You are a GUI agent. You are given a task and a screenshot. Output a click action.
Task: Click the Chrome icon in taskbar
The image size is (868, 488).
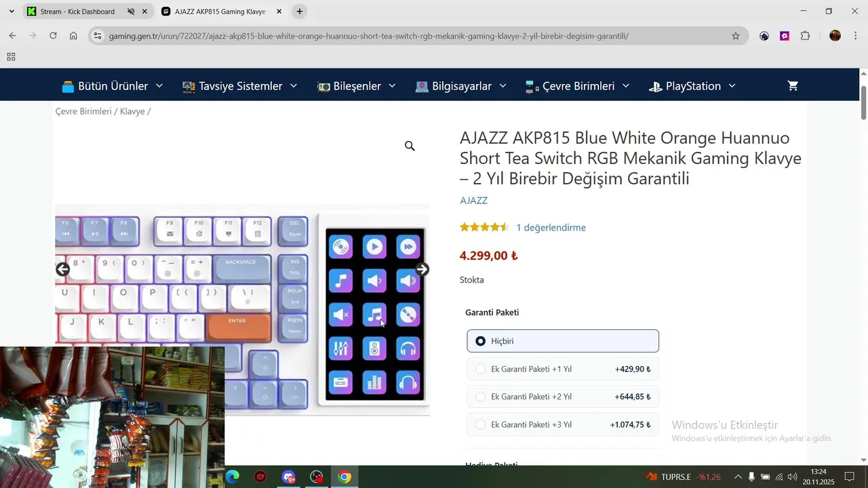pos(344,477)
